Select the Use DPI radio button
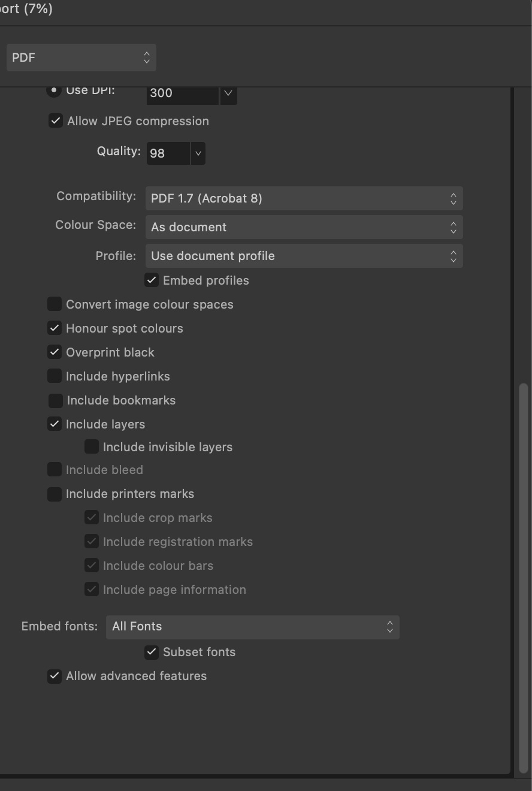This screenshot has height=791, width=532. tap(54, 90)
